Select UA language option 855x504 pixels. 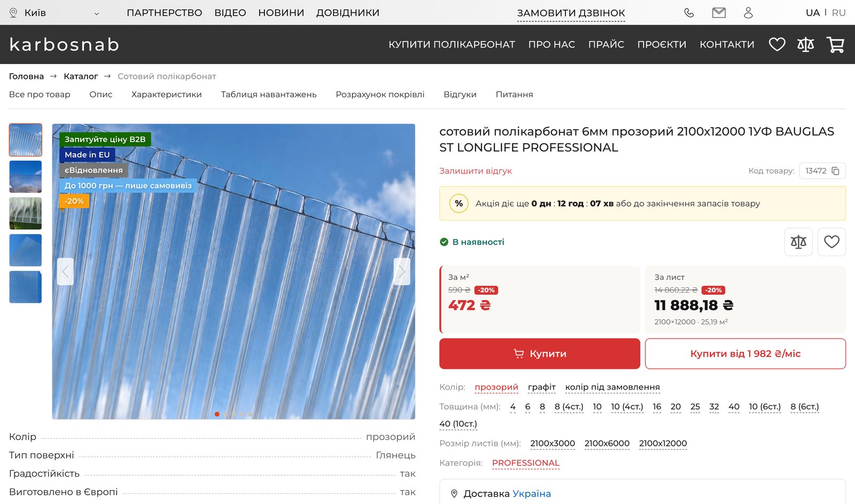812,13
